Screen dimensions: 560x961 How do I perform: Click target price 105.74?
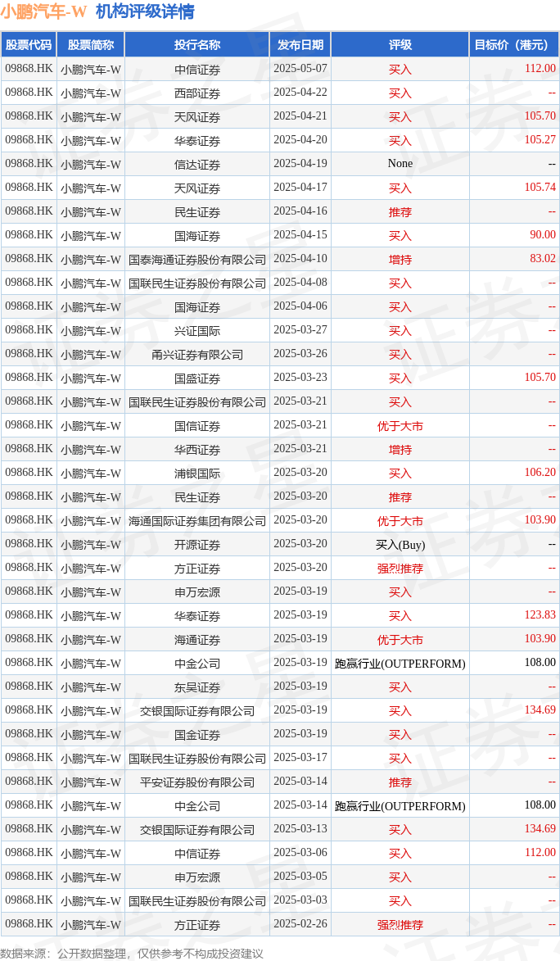point(540,188)
